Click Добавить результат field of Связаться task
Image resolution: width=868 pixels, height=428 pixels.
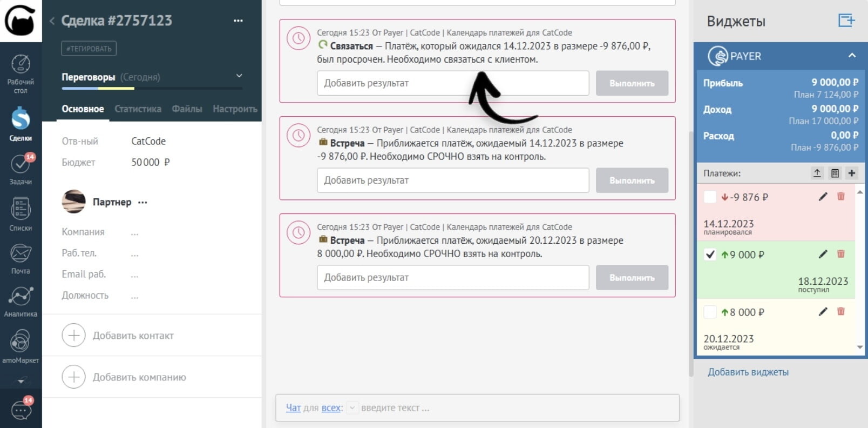coord(453,83)
